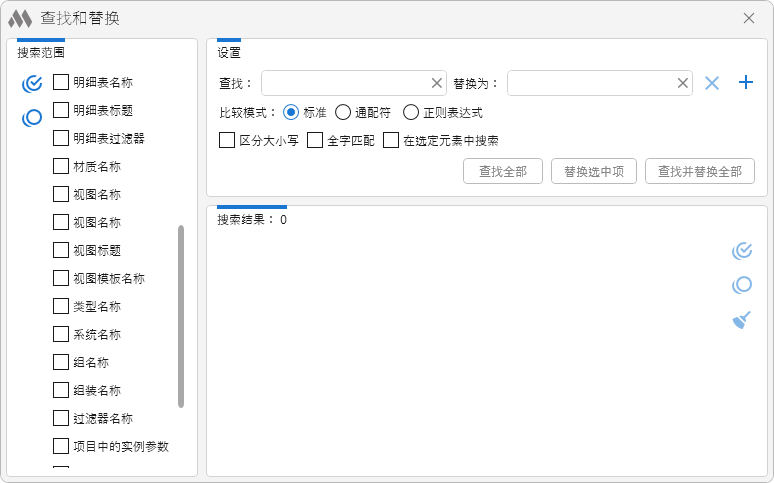Click the 查找并替换全部 button

[699, 171]
